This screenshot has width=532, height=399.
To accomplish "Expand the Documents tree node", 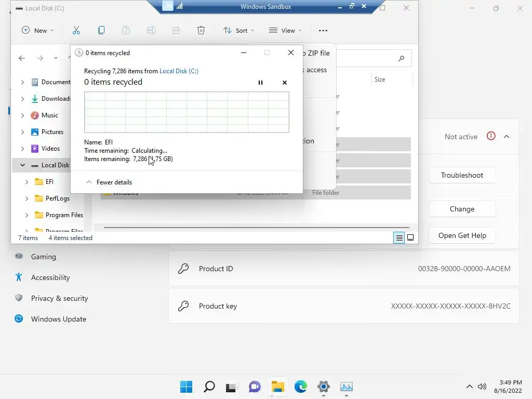I will click(x=22, y=82).
